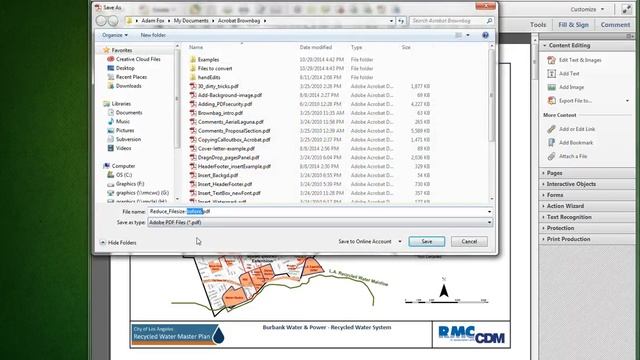Click Hide Folders toggle button
640x360 pixels.
118,242
